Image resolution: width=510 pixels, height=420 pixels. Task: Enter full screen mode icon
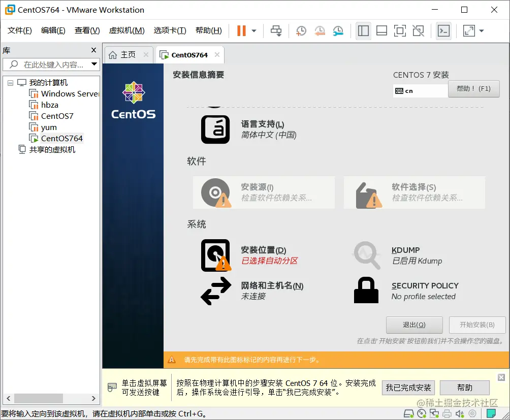tap(400, 31)
